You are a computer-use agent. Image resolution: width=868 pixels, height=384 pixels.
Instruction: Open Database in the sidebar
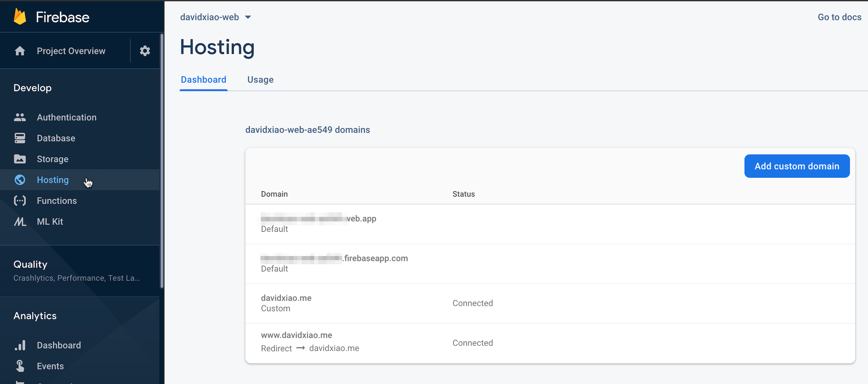pyautogui.click(x=80, y=138)
